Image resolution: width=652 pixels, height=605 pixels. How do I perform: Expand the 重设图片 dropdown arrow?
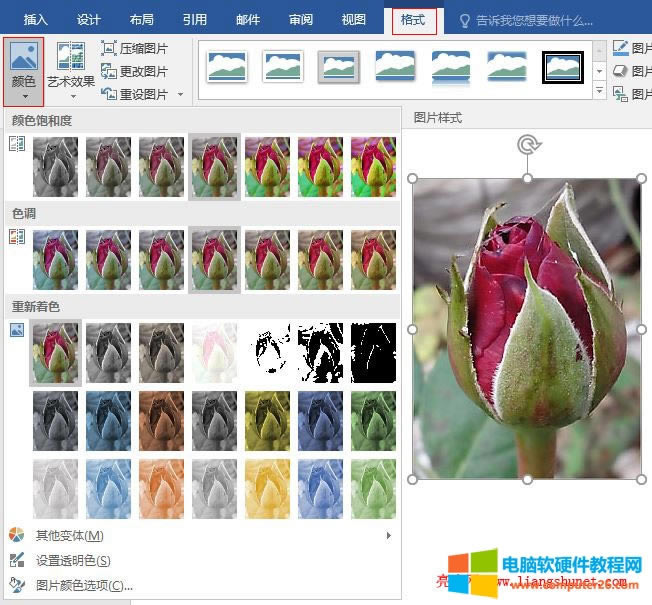(180, 95)
